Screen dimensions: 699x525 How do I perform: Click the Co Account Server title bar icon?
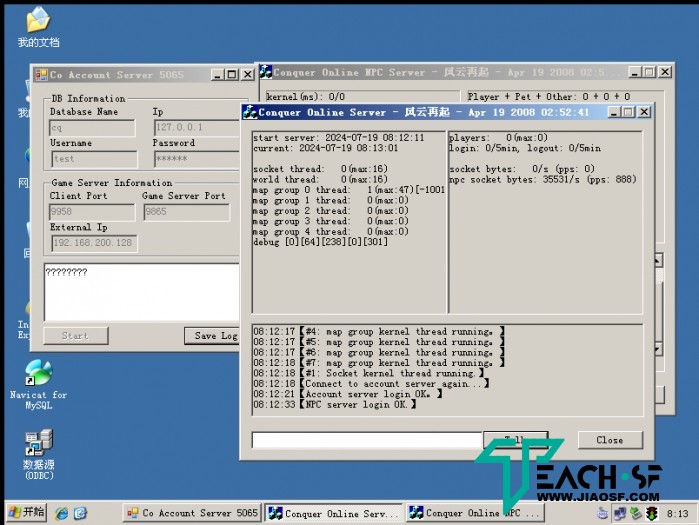41,74
